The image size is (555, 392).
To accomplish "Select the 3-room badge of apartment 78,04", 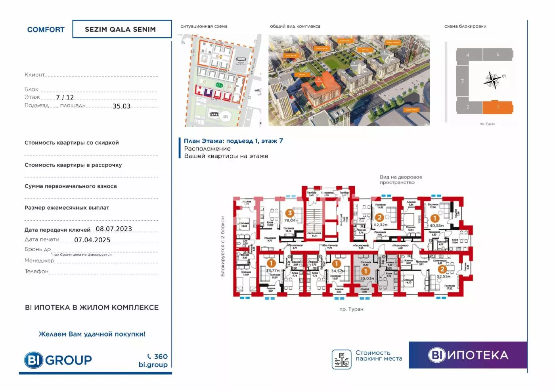I will (x=290, y=213).
